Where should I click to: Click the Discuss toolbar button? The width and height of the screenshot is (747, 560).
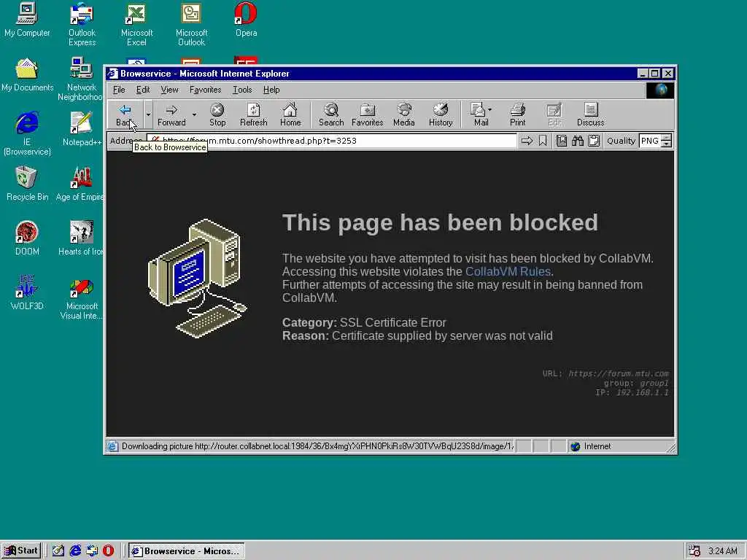point(590,114)
